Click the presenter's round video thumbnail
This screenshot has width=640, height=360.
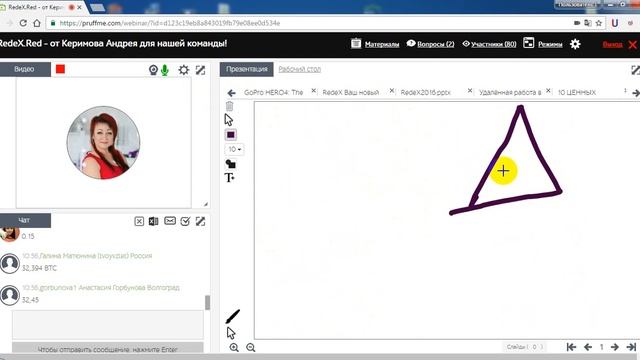[x=103, y=142]
